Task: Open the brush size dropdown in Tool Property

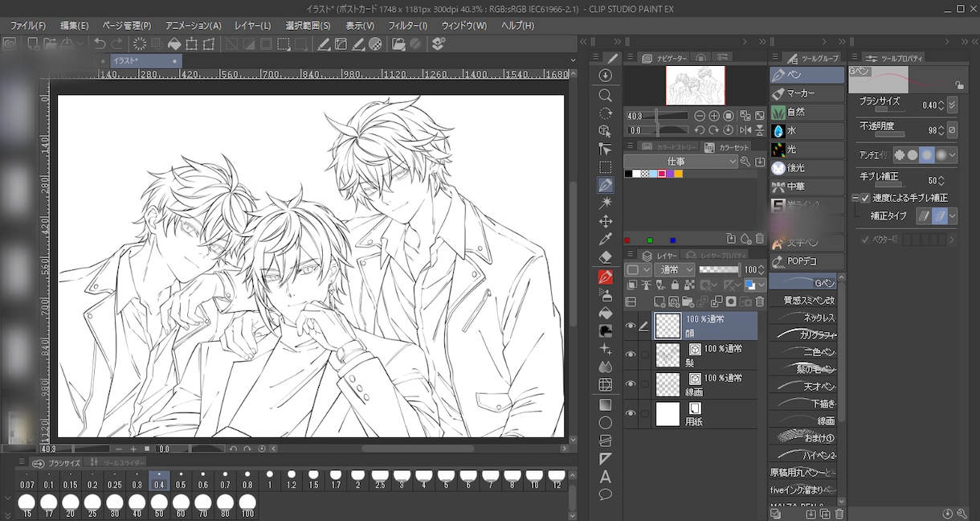Action: pos(953,105)
